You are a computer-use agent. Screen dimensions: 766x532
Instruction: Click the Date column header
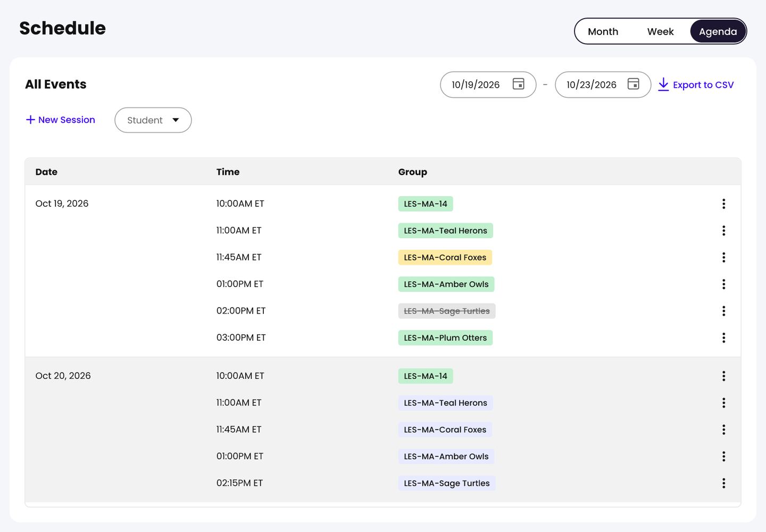[46, 172]
